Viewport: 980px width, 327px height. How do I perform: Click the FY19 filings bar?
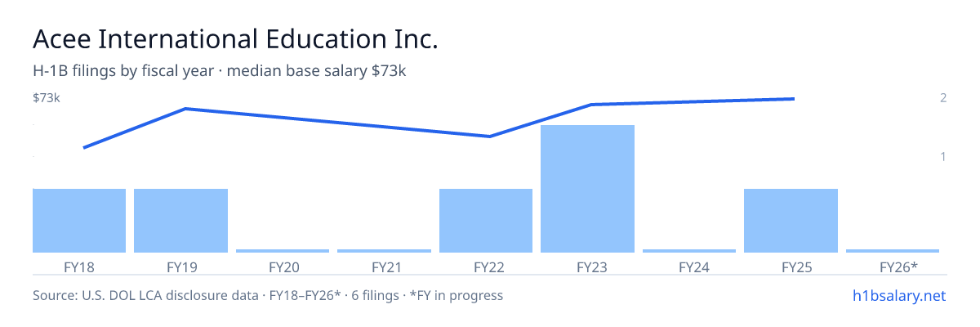(180, 221)
